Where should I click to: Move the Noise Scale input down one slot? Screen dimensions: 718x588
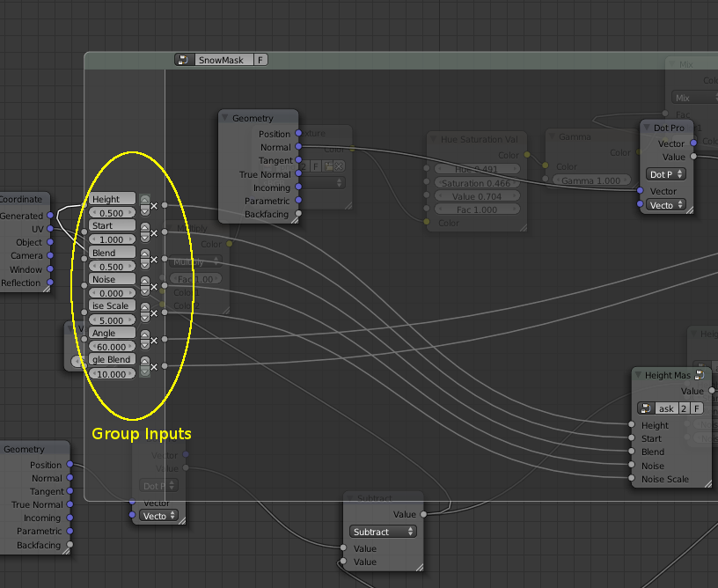(x=144, y=318)
